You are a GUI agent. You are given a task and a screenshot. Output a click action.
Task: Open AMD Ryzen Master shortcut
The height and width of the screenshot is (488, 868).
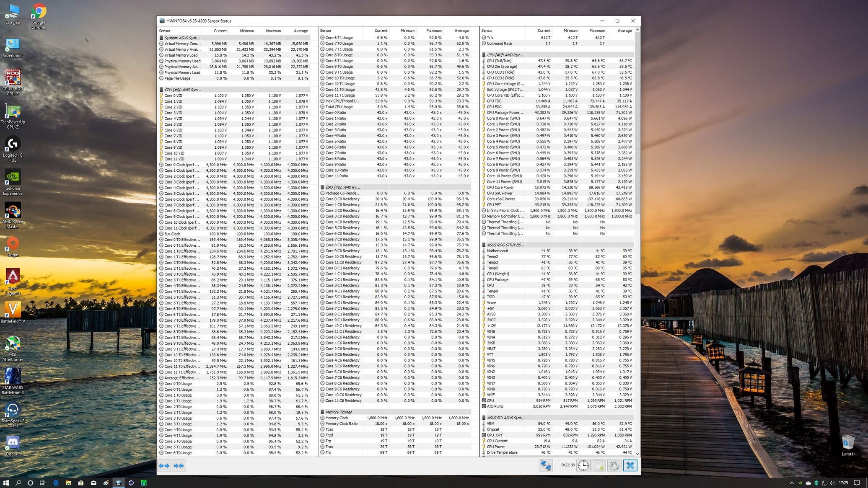point(13,215)
